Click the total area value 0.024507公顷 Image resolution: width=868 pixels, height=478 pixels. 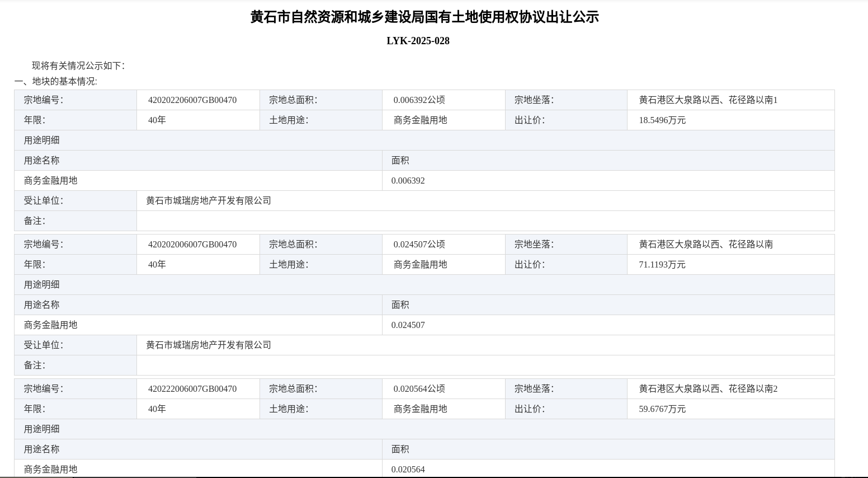[419, 245]
